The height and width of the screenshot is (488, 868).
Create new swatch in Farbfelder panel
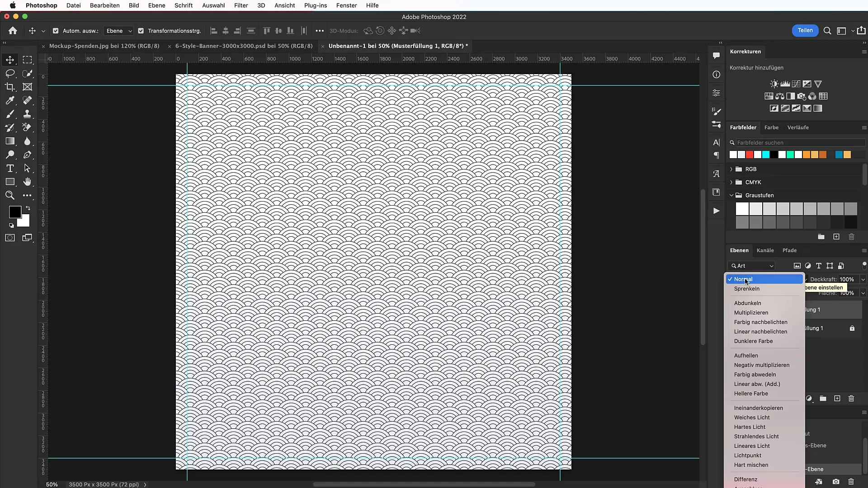(x=836, y=237)
